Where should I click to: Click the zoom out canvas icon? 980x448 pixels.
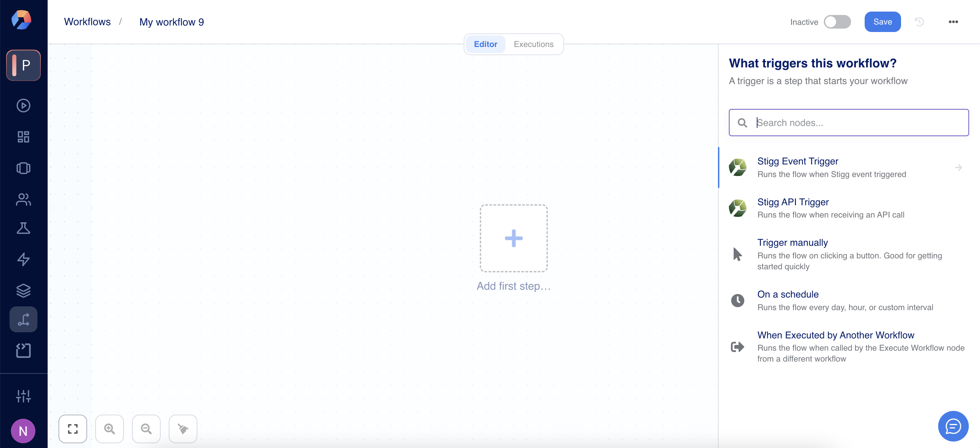pyautogui.click(x=146, y=429)
